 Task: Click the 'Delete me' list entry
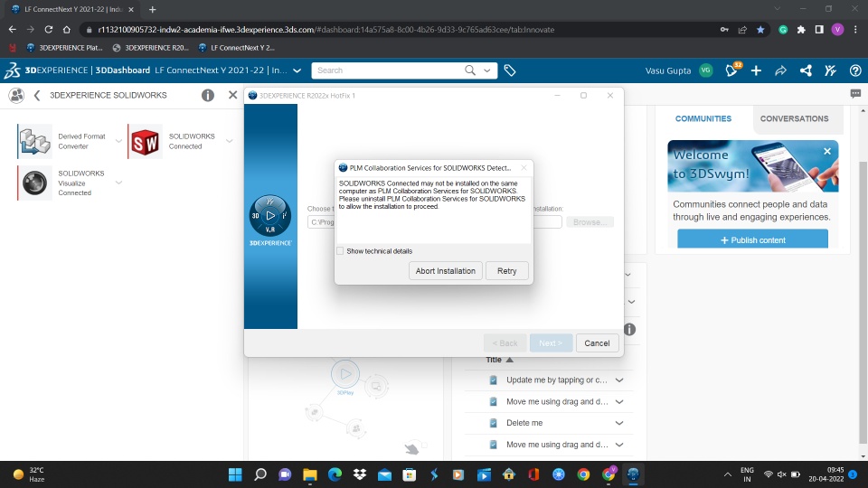click(x=524, y=423)
